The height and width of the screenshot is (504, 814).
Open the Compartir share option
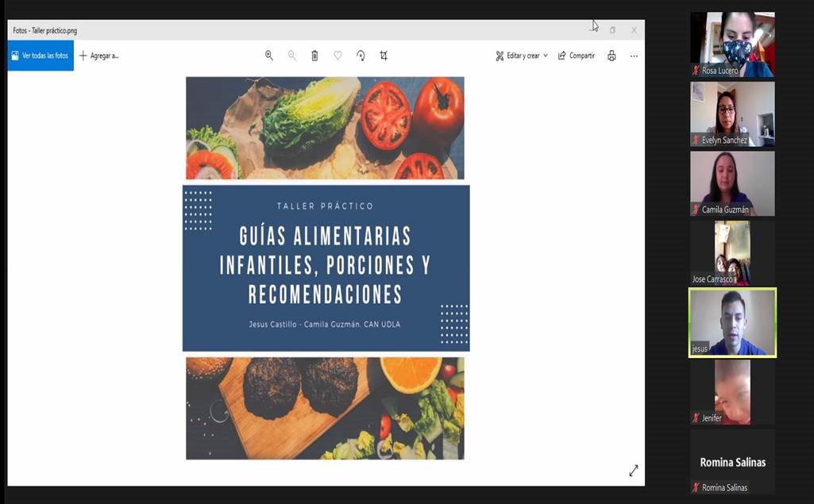tap(577, 56)
